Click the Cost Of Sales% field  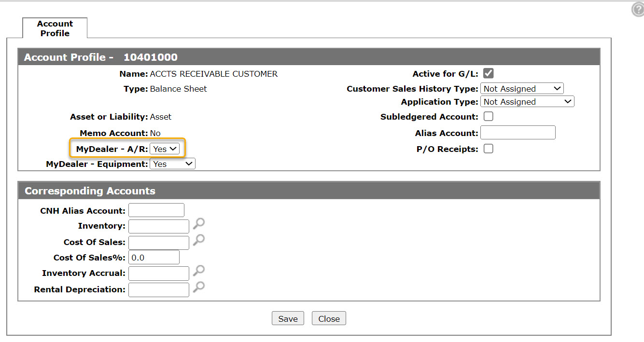(x=154, y=257)
